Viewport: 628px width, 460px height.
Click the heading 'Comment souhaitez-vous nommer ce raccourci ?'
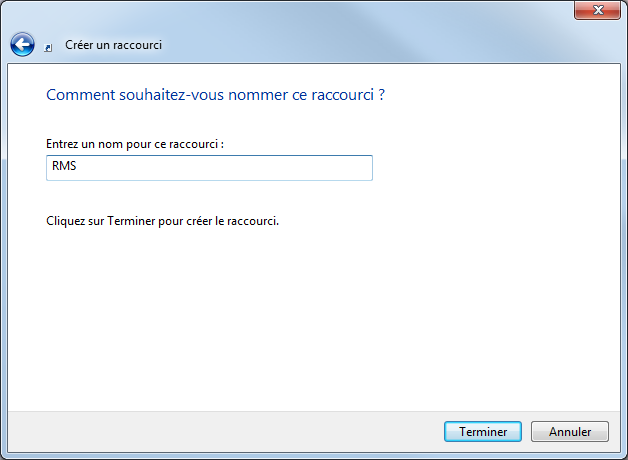point(216,96)
